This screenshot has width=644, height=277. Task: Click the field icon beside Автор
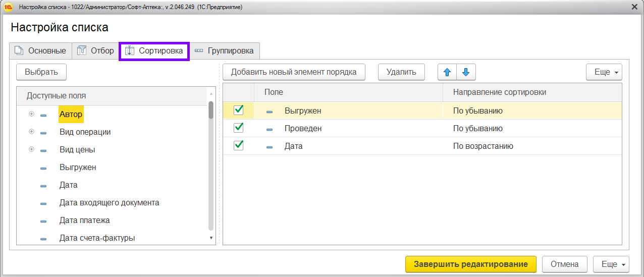(x=43, y=115)
